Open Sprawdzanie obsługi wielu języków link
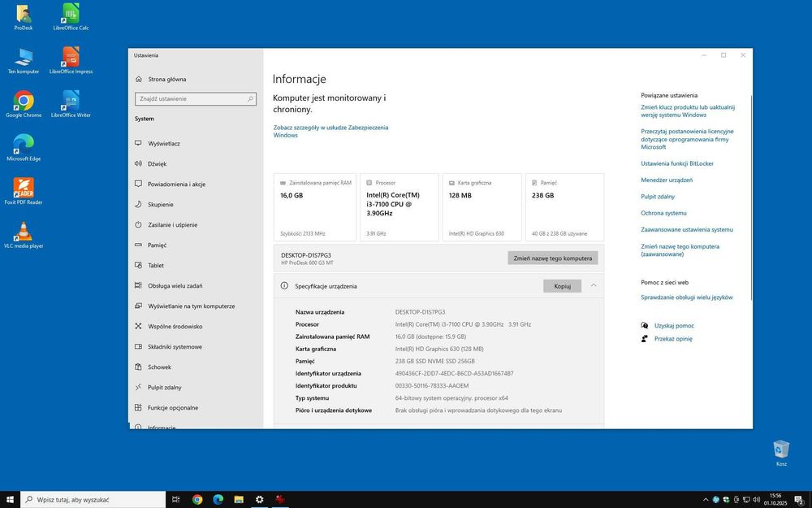 coord(687,297)
